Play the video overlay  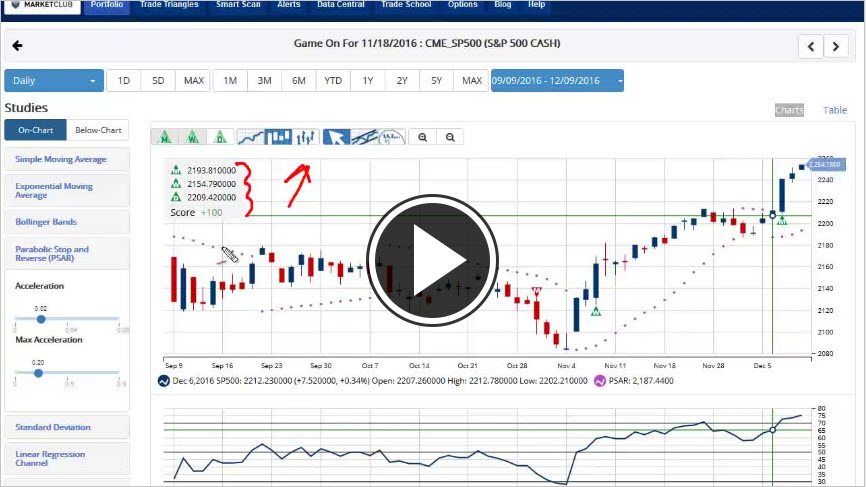pos(432,260)
